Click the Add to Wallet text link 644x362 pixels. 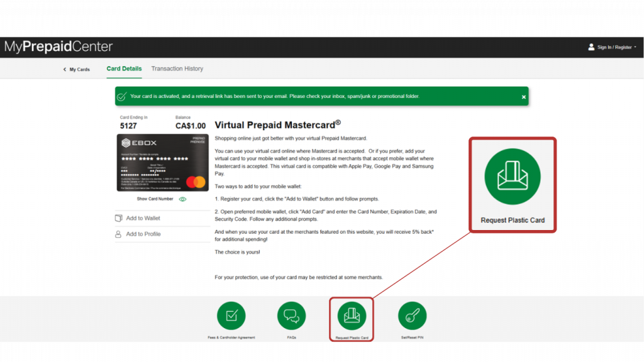tap(143, 218)
